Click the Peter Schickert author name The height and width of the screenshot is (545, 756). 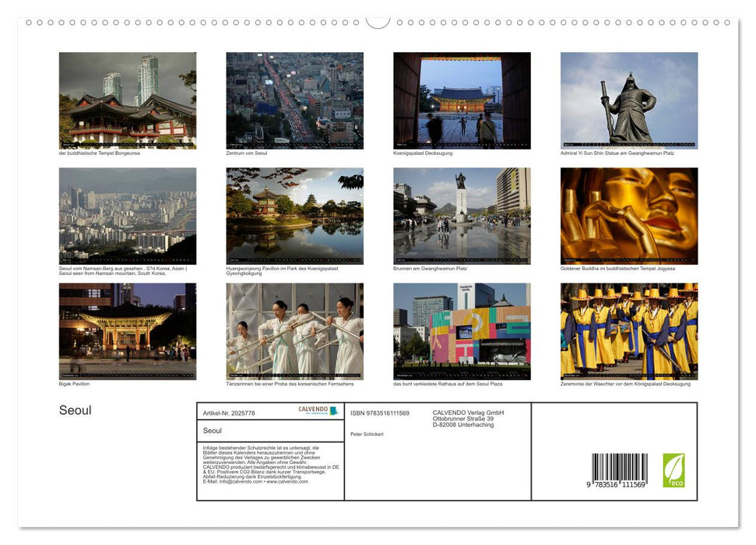(366, 433)
